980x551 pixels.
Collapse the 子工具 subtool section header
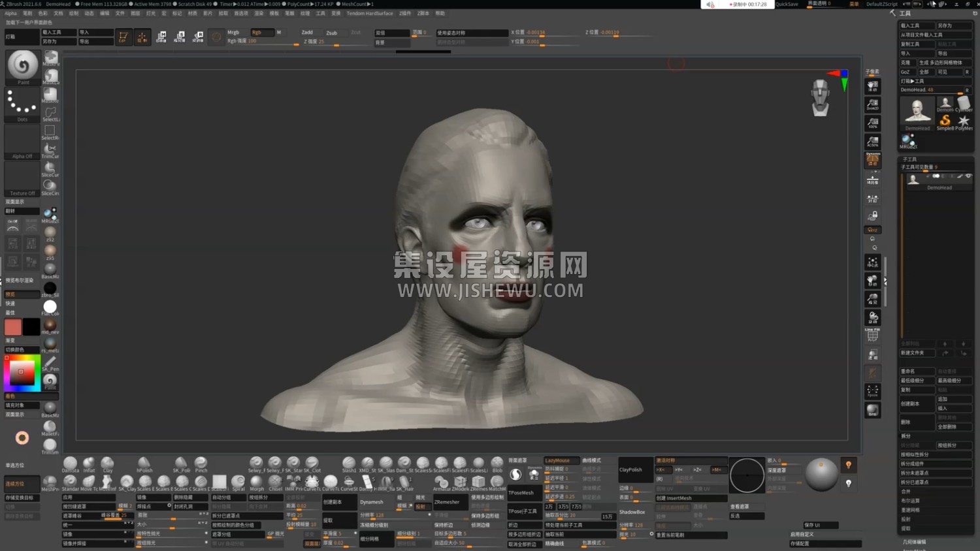point(909,159)
